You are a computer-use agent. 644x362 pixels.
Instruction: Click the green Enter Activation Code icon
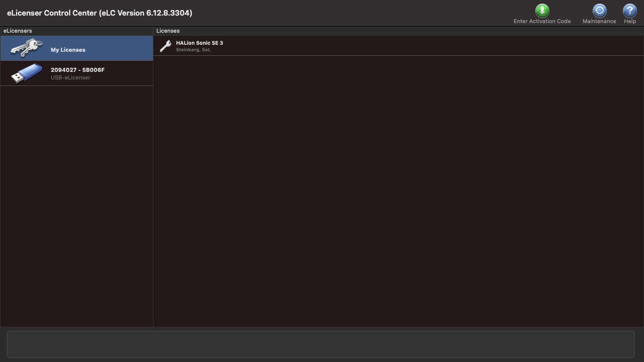pos(542,11)
